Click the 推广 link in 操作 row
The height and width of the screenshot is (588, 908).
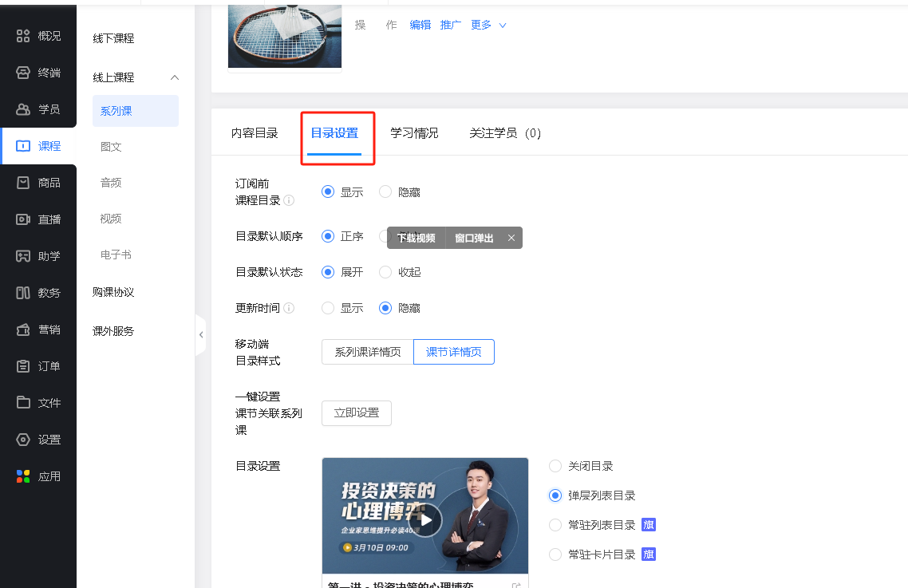451,25
